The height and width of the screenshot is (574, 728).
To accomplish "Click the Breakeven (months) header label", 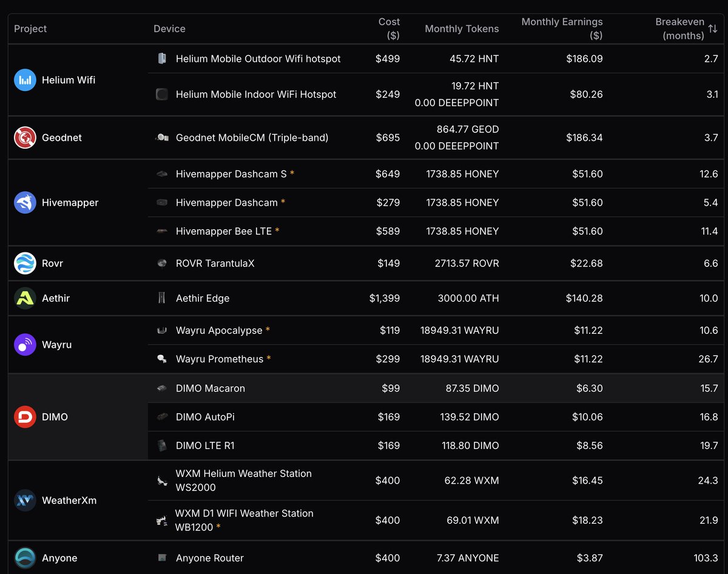I will [679, 29].
